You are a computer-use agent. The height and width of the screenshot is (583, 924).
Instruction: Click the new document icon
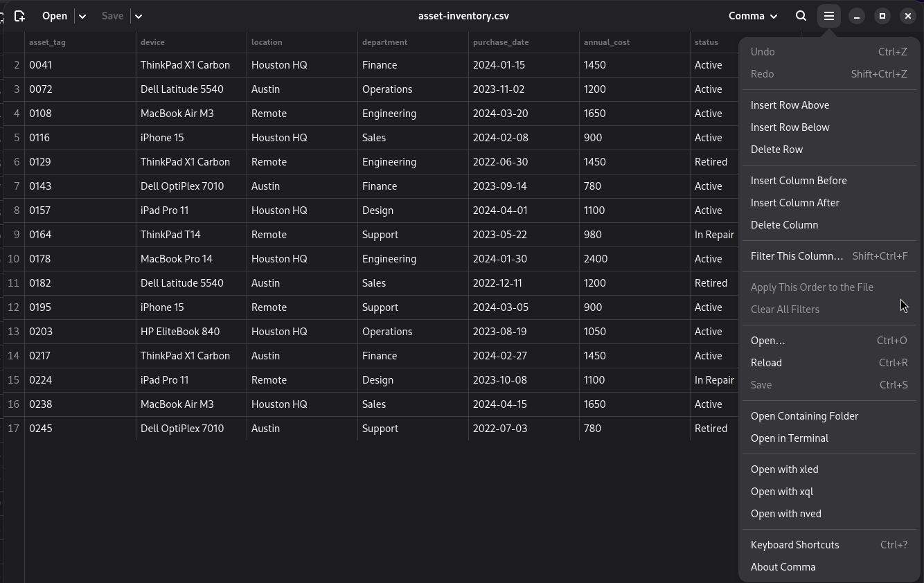point(19,16)
